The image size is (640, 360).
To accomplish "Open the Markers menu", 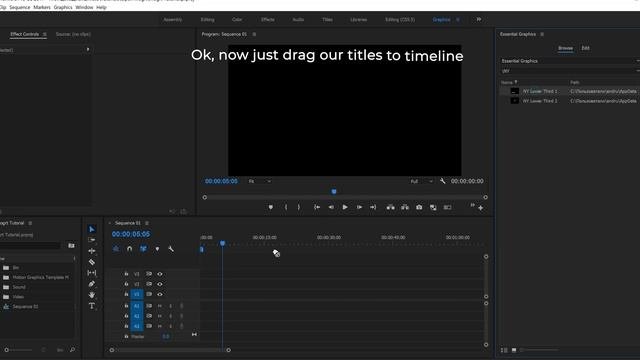I will (x=42, y=7).
